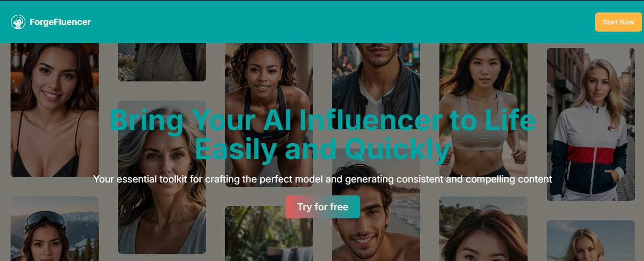This screenshot has width=644, height=261.
Task: Click the 'Bring Your AI Influencer to Life' headline
Action: tap(322, 120)
